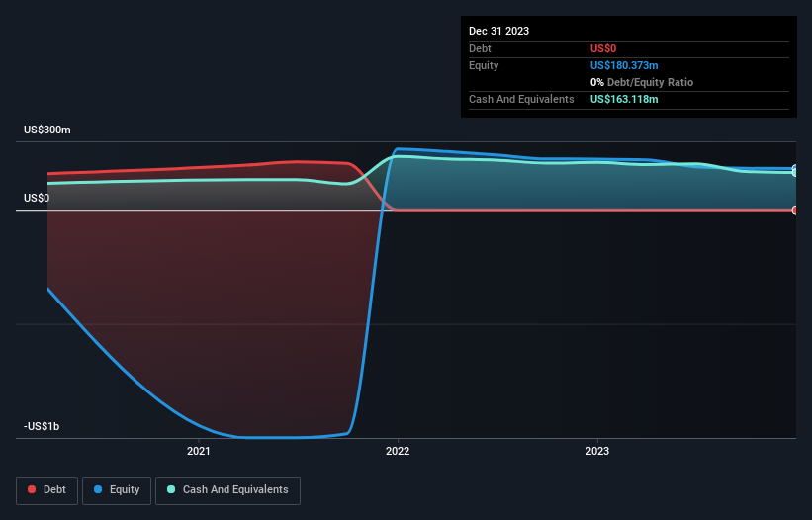Click the 0% Debt/Equity Ratio text

(642, 82)
